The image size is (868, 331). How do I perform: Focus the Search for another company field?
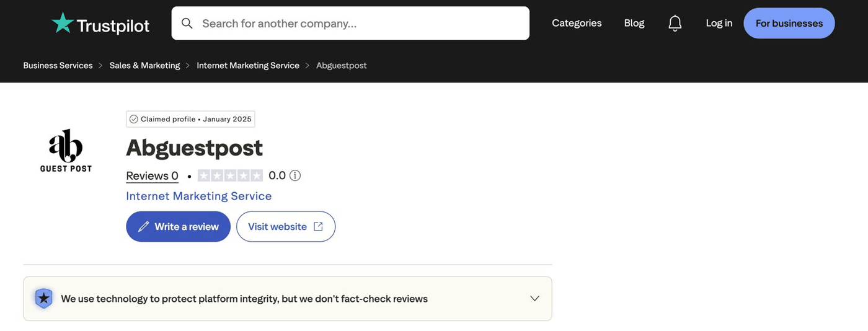(x=350, y=24)
